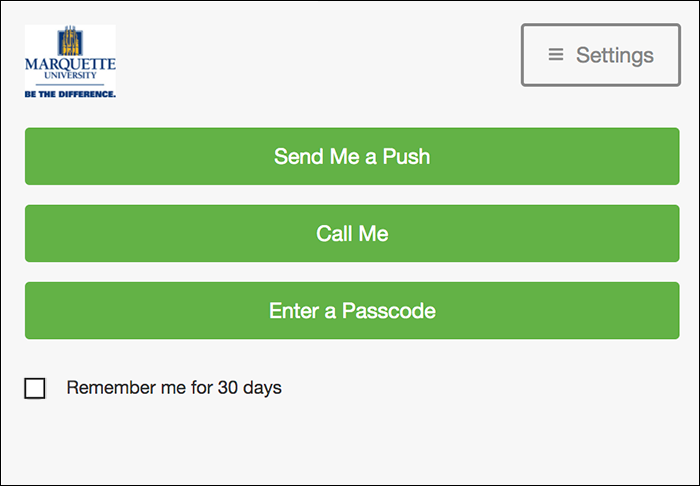
Task: Click the "Send Me a Push" button text
Action: 352,157
